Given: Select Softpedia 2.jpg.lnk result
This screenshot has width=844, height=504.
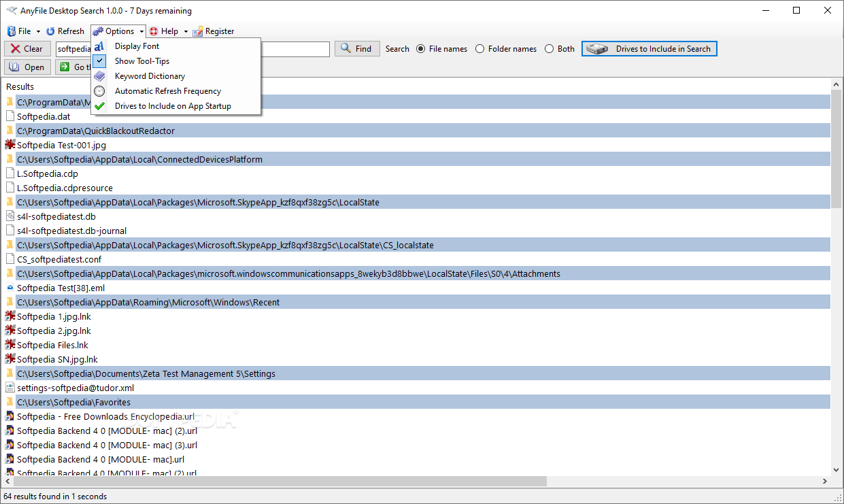Looking at the screenshot, I should coord(54,331).
